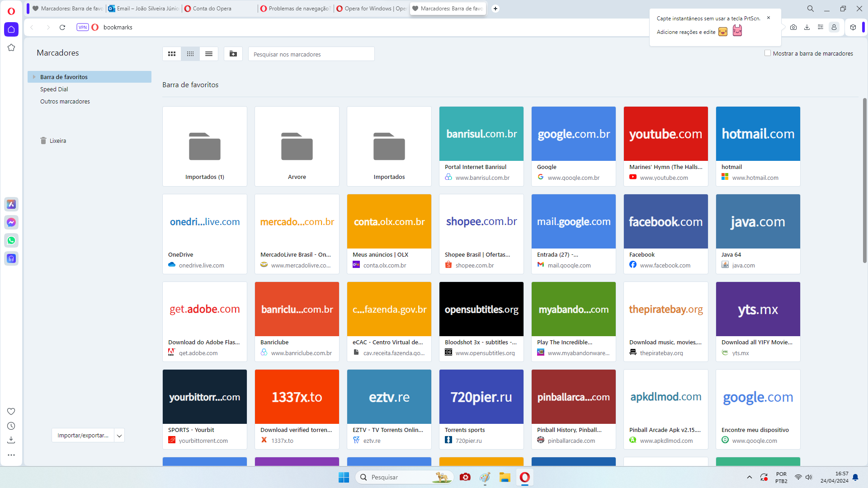
Task: Switch to list view of bookmarks
Action: click(209, 54)
